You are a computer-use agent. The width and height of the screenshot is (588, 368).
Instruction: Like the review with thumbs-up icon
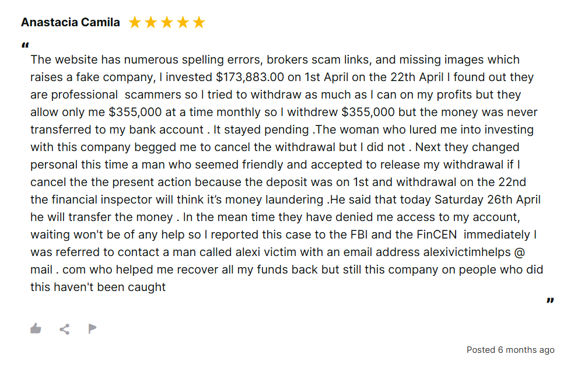(36, 329)
